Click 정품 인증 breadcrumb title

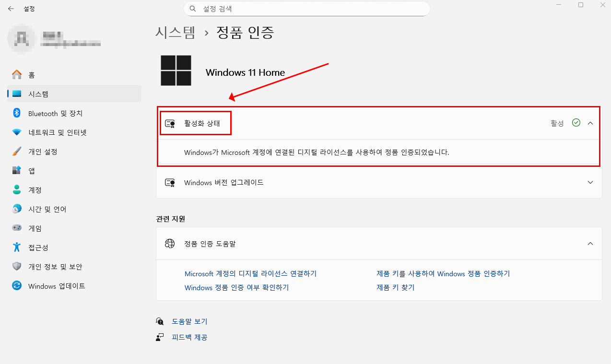pyautogui.click(x=245, y=33)
